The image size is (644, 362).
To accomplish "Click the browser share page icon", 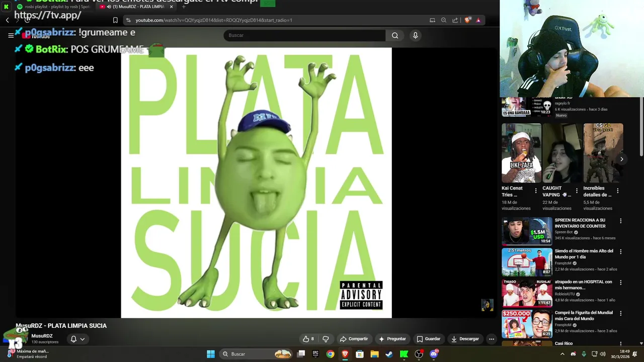I will click(455, 20).
